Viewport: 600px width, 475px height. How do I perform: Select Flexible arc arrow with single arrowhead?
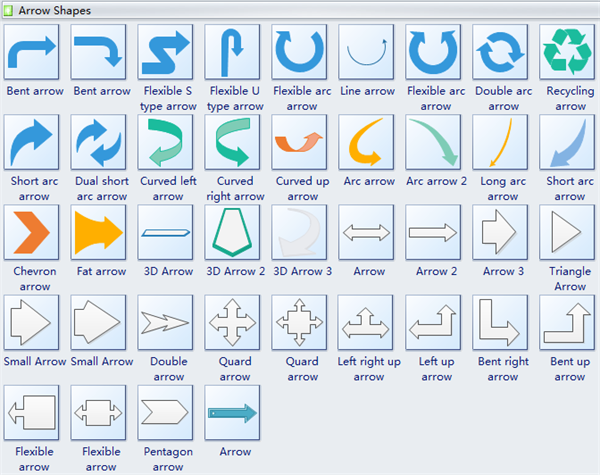coord(299,52)
